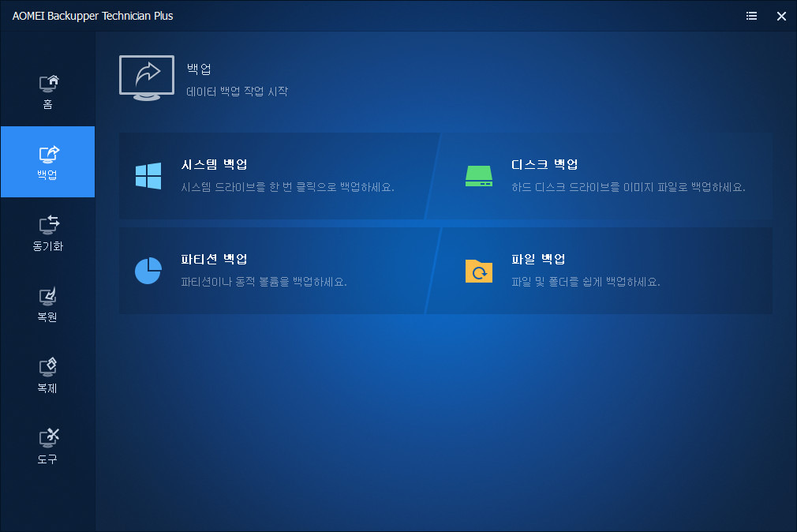Click the 시스템 백업 title text
This screenshot has width=797, height=532.
click(x=214, y=164)
